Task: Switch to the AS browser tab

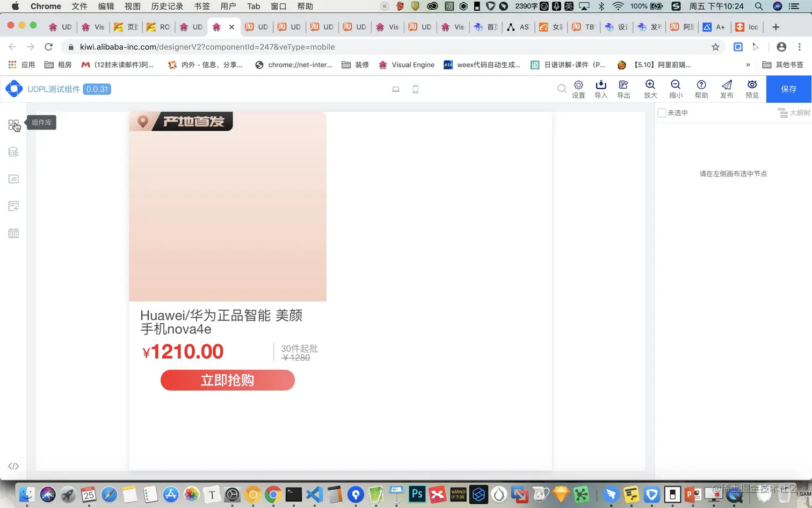Action: pos(518,27)
